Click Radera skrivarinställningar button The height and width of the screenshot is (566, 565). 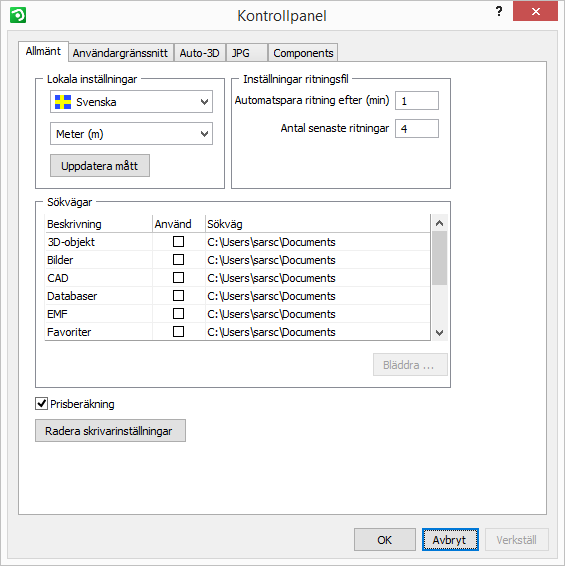point(110,430)
